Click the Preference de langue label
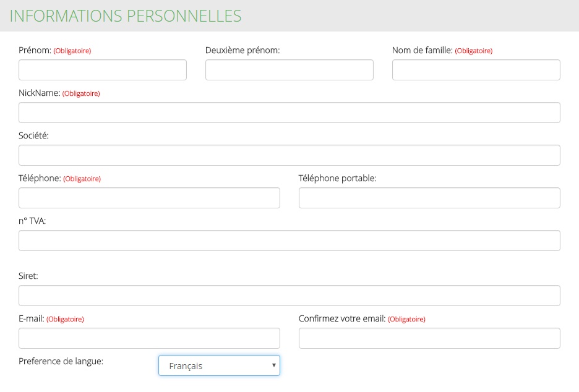Screen dimensions: 579x392 [x=61, y=361]
